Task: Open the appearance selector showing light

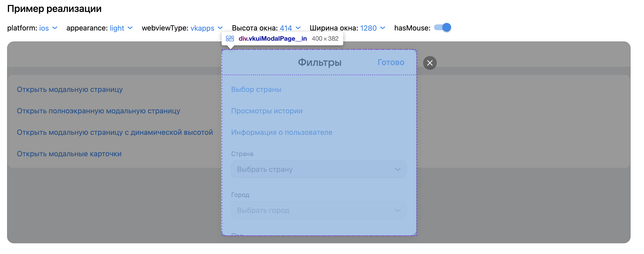Action: pos(117,28)
